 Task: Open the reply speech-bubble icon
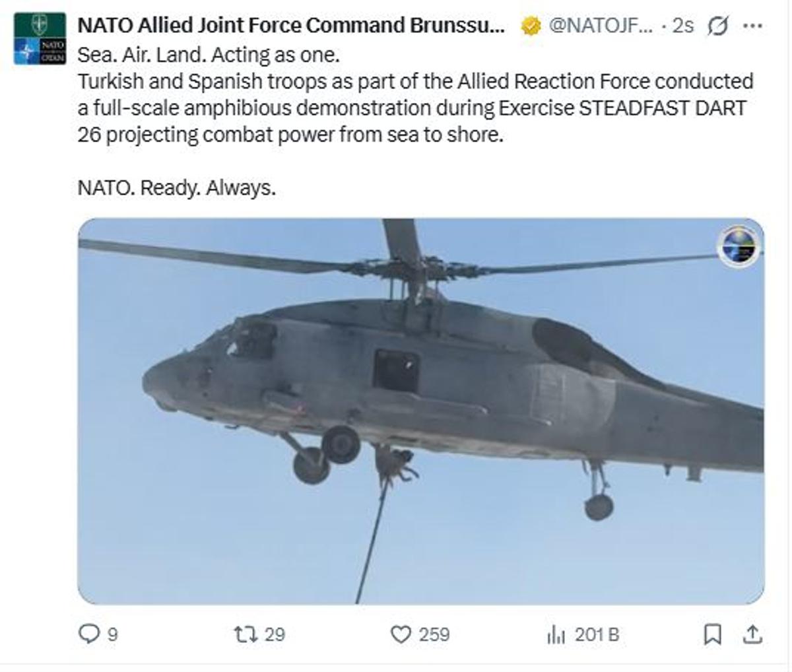[x=88, y=634]
